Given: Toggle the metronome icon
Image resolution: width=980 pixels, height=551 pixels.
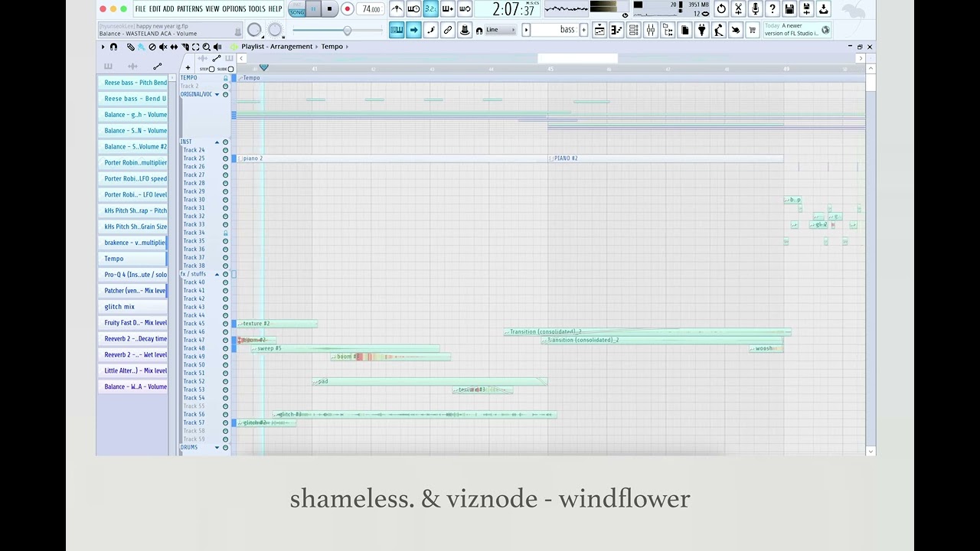Looking at the screenshot, I should pos(397,9).
